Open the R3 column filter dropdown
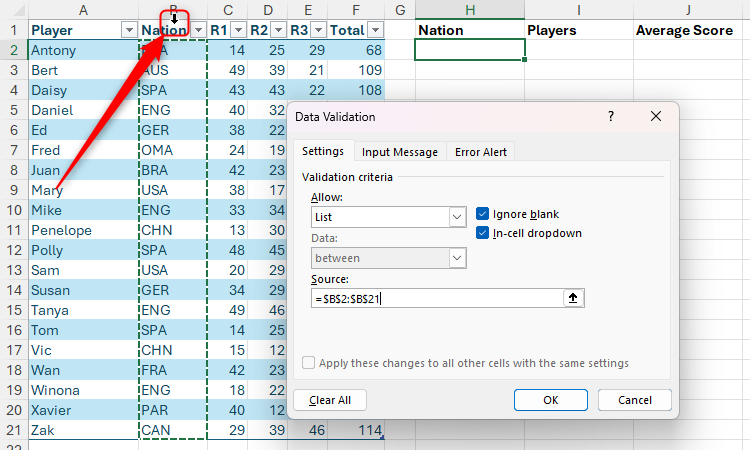 coord(318,30)
